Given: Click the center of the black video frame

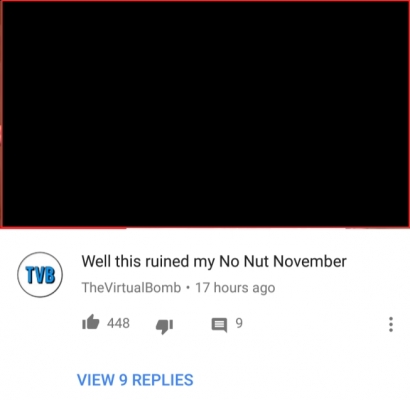Looking at the screenshot, I should point(205,114).
